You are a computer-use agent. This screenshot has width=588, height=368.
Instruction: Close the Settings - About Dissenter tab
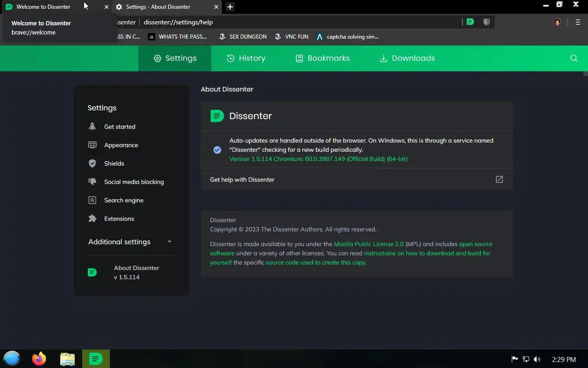click(x=216, y=7)
